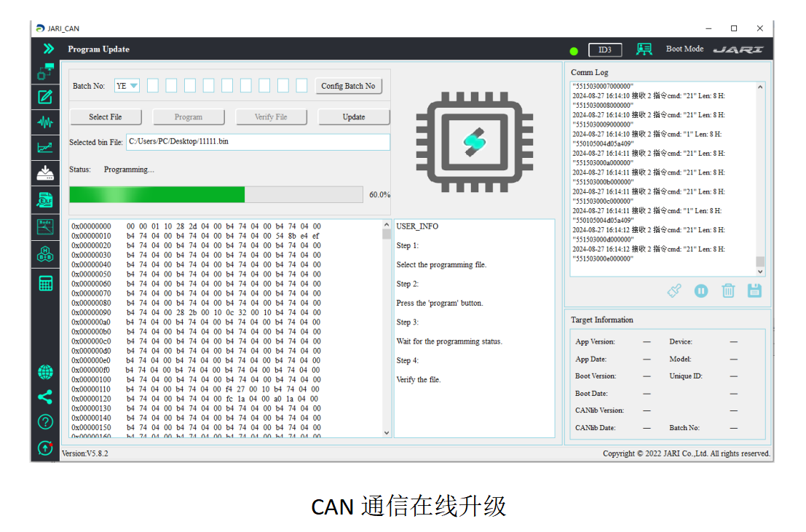Delete Comm Log entries with the trash icon
The height and width of the screenshot is (532, 806).
click(x=727, y=290)
